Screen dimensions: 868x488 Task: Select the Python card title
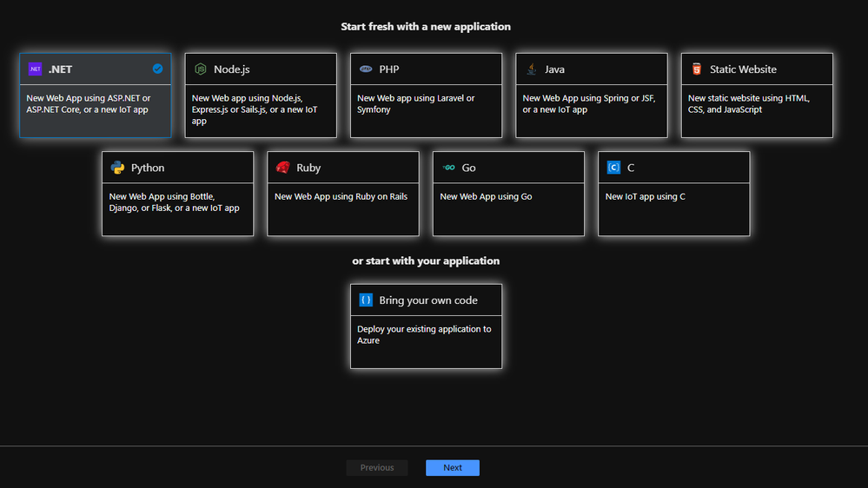148,168
